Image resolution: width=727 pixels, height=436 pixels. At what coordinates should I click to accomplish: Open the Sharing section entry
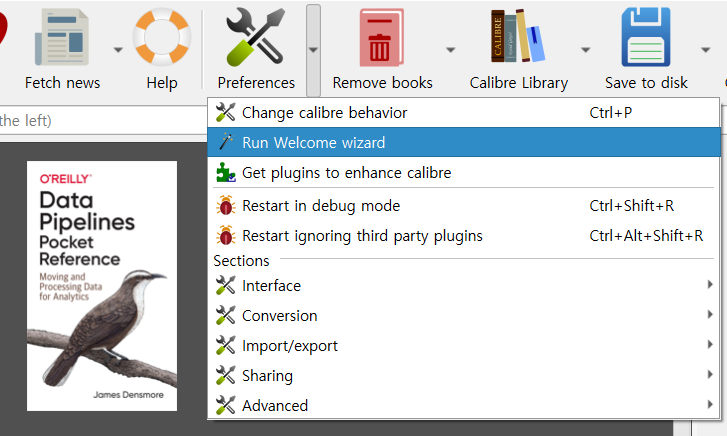click(x=464, y=375)
